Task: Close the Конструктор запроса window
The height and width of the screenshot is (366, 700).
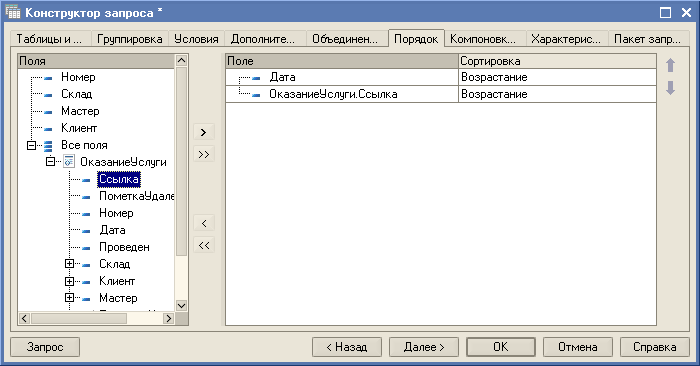Action: pyautogui.click(x=686, y=12)
